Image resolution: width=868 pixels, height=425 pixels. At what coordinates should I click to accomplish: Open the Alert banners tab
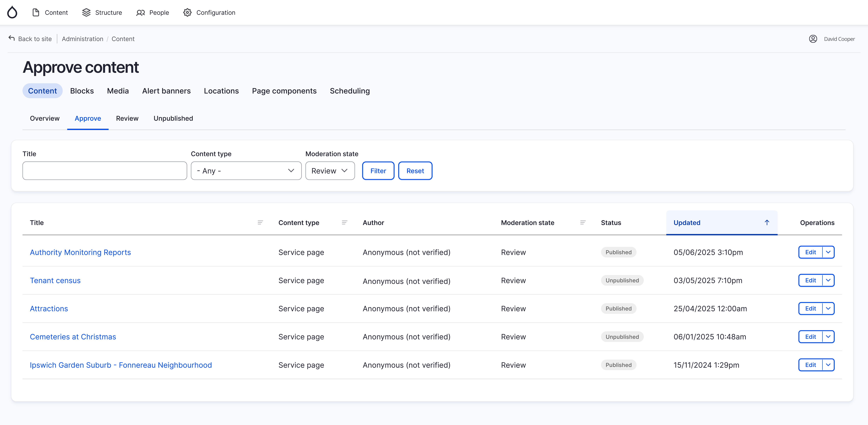[166, 91]
